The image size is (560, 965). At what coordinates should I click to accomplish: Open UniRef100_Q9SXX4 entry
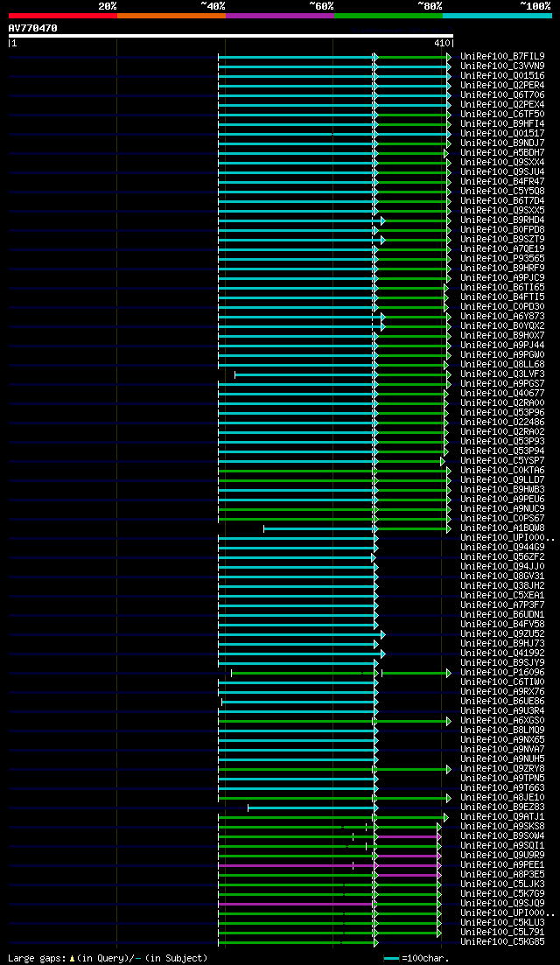(502, 163)
